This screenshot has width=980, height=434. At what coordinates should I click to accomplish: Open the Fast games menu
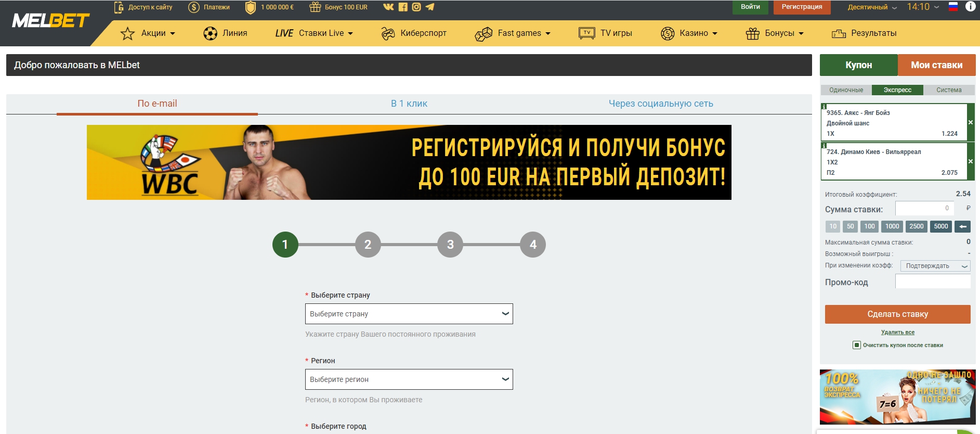click(x=513, y=34)
